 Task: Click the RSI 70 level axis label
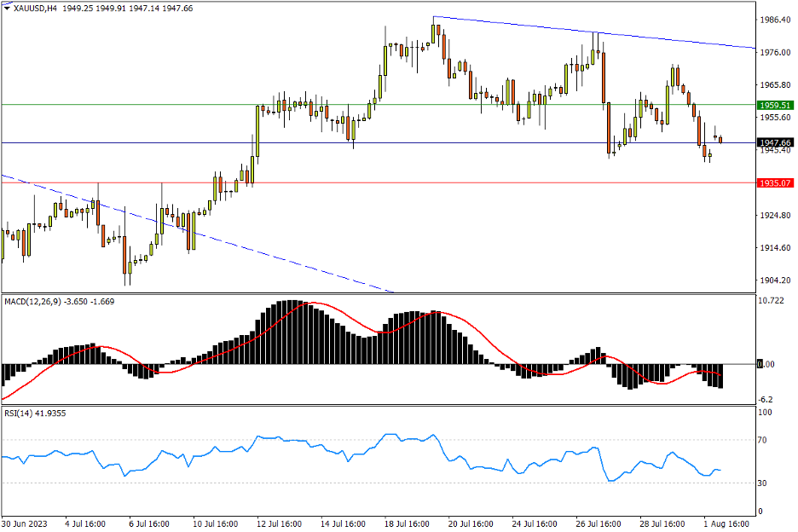(765, 441)
